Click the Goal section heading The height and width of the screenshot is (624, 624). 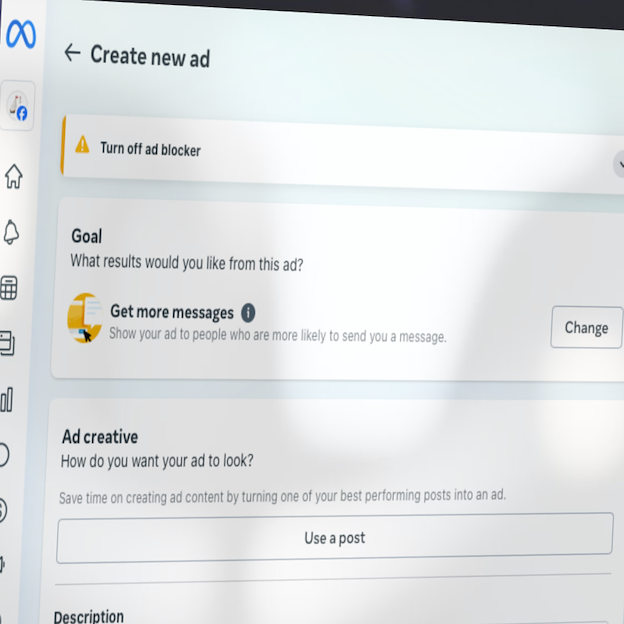click(87, 236)
